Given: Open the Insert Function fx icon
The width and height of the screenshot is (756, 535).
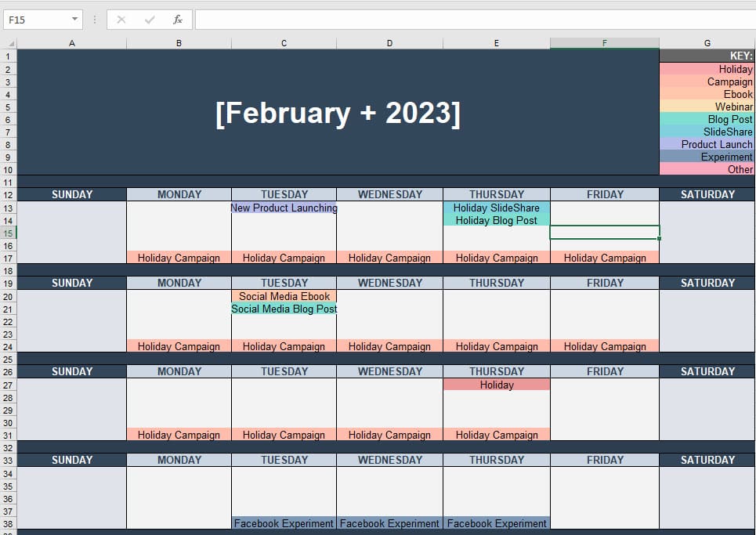Looking at the screenshot, I should coord(177,20).
